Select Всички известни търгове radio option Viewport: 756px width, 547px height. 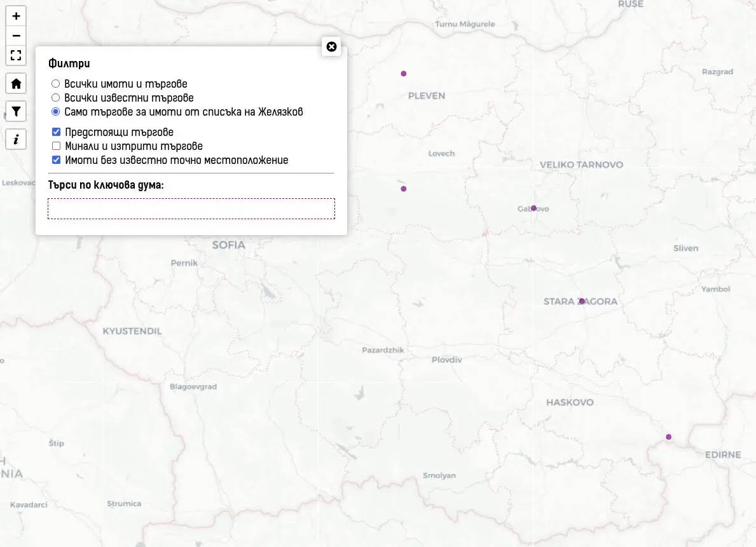click(x=56, y=98)
